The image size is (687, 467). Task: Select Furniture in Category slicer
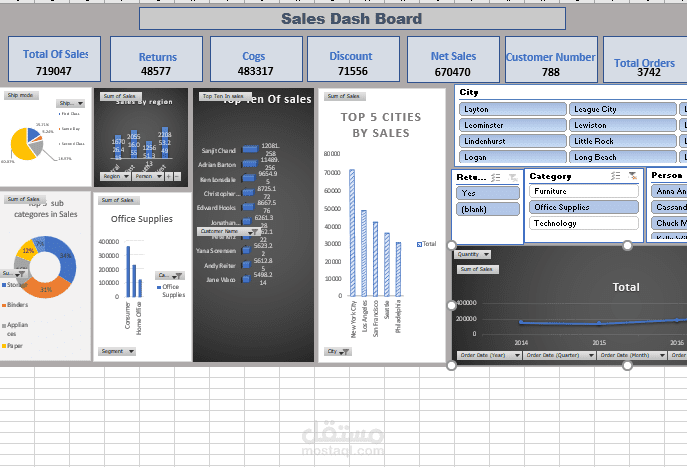[584, 191]
